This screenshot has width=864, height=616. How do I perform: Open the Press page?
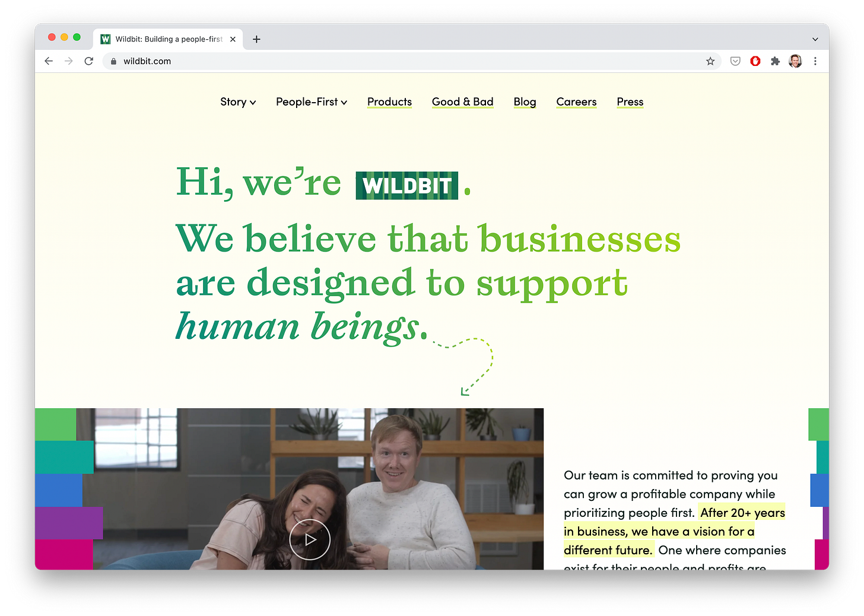point(630,102)
